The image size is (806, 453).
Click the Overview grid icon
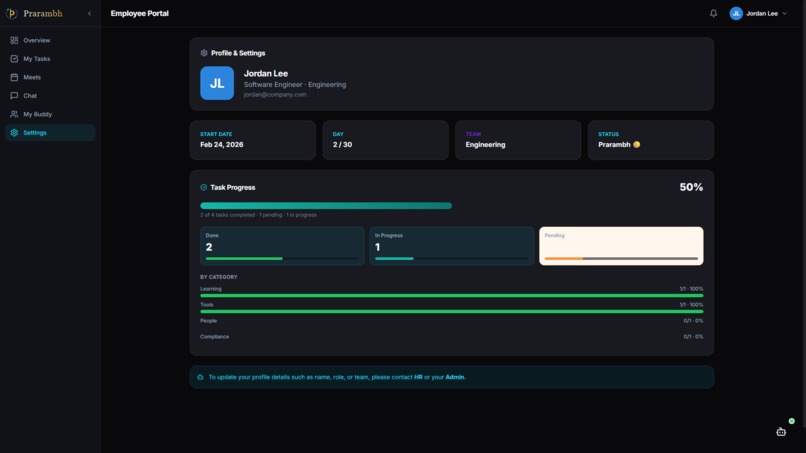(14, 40)
